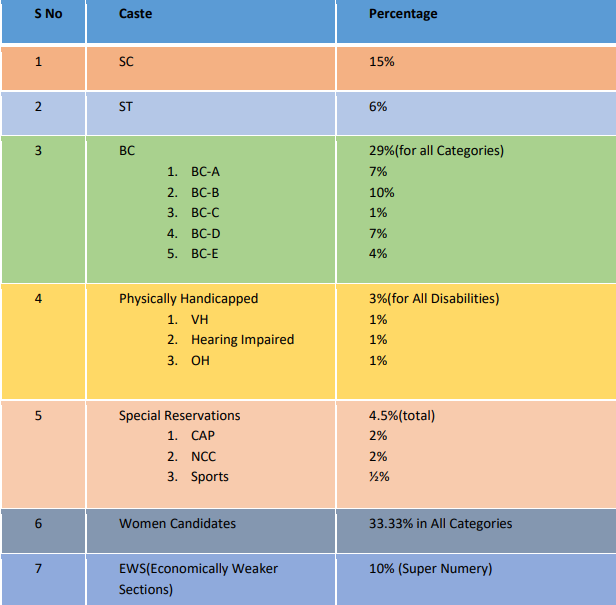This screenshot has width=616, height=605.
Task: Click the "4.5%(total)" percentage text
Action: click(402, 416)
